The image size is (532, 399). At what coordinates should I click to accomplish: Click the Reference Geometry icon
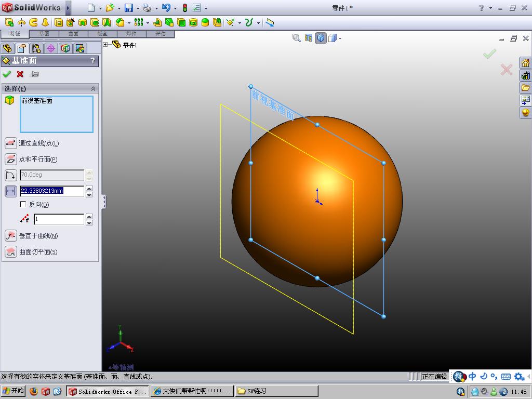(x=231, y=23)
